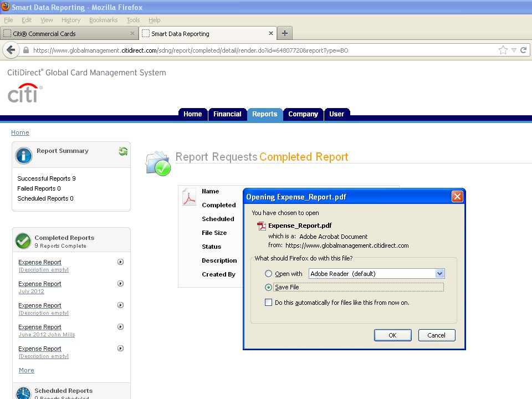
Task: Open a new tab with the plus button
Action: (x=285, y=33)
